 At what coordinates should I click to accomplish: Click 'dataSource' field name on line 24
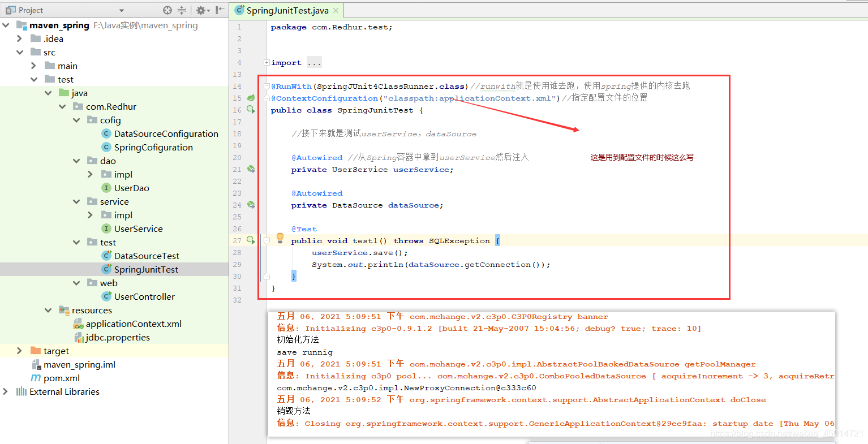[x=413, y=205]
